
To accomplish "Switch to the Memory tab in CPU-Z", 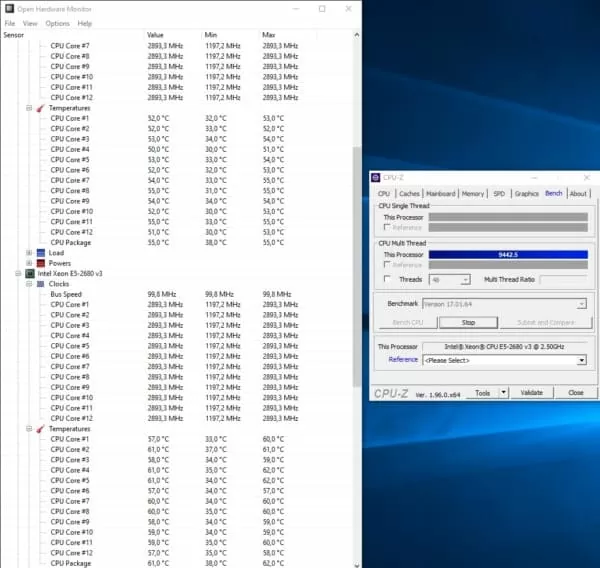I will click(473, 194).
